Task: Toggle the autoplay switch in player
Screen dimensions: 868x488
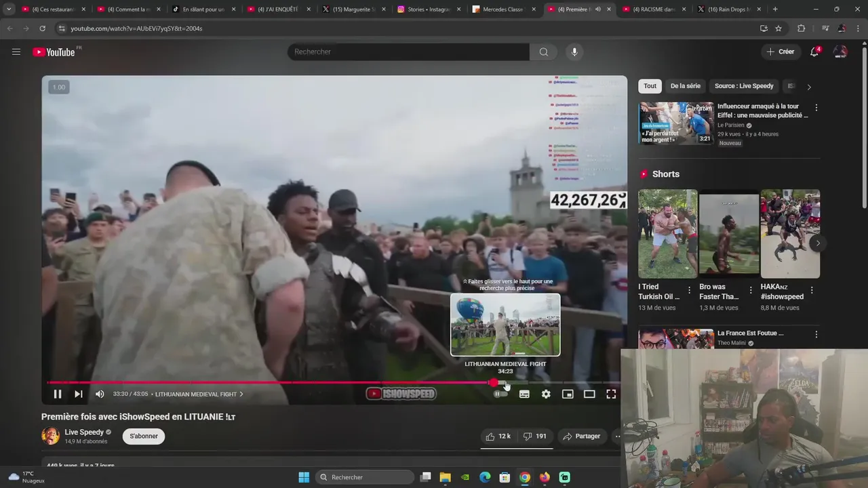Action: click(x=500, y=394)
